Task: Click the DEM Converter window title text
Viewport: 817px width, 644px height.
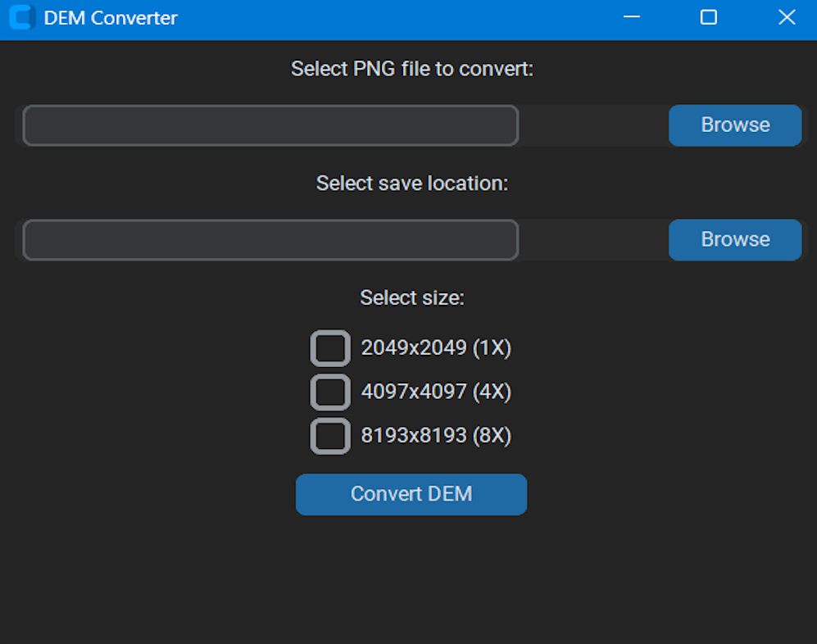Action: coord(111,18)
